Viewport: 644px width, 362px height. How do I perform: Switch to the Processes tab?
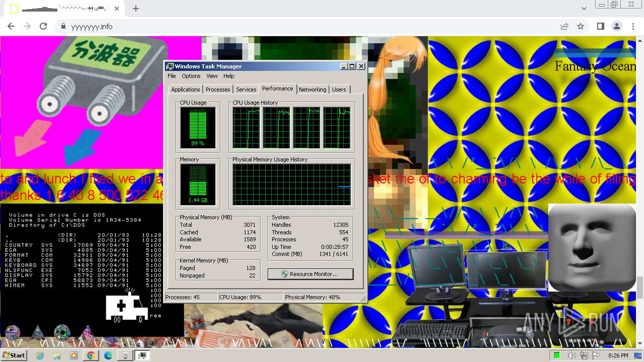point(218,89)
